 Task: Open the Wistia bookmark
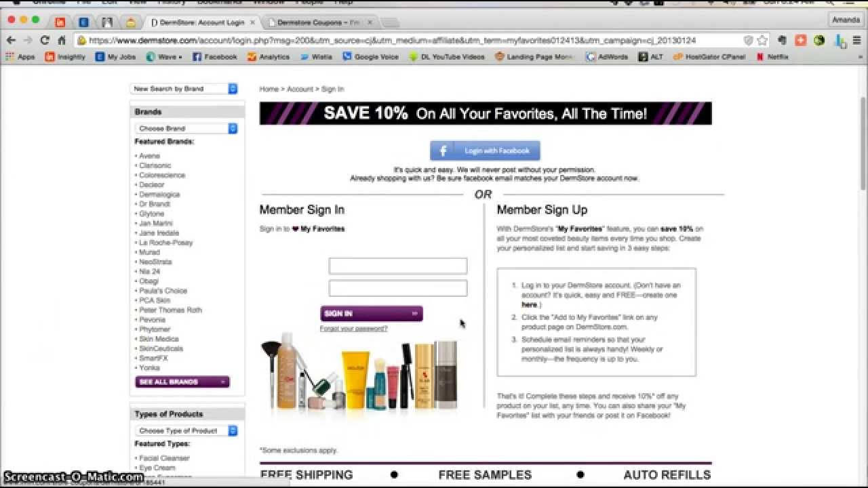[316, 57]
